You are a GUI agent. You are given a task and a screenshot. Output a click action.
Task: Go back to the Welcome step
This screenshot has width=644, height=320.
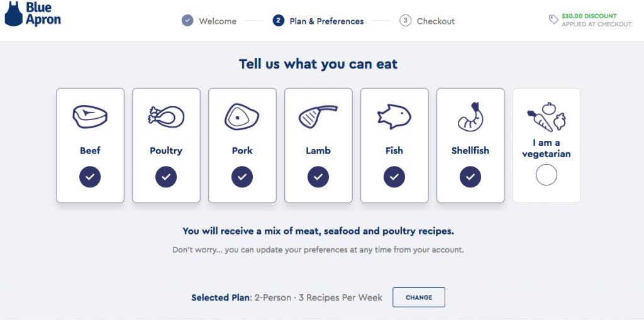coord(209,21)
